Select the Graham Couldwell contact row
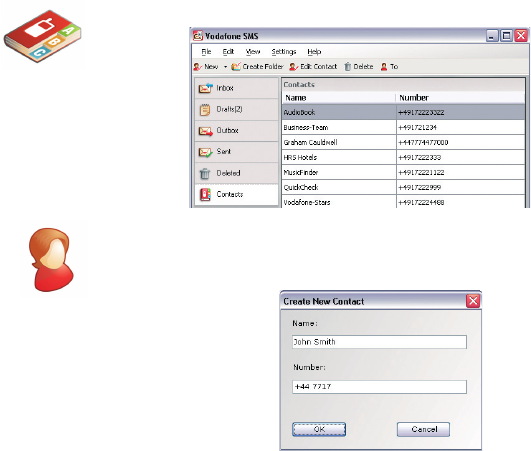The height and width of the screenshot is (451, 531). coord(403,143)
